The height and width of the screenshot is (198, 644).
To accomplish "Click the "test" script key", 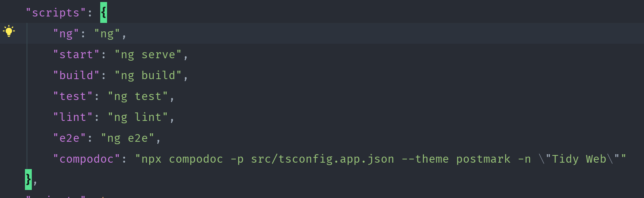I will click(73, 96).
